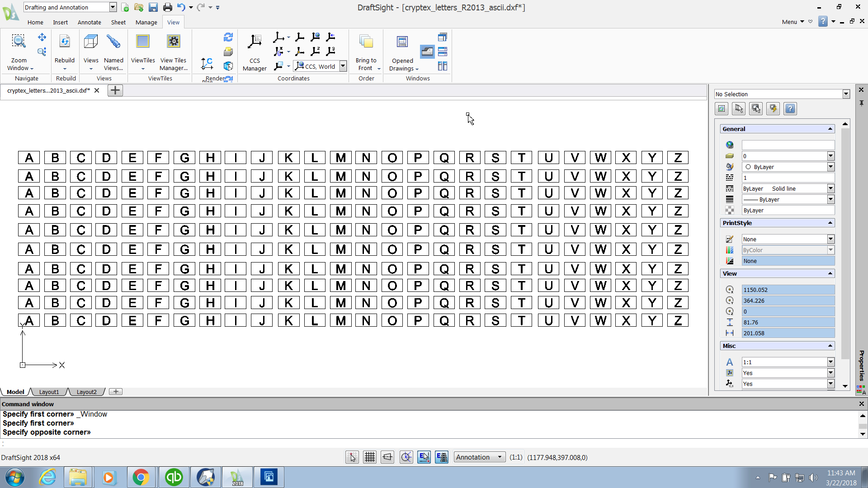The image size is (868, 488).
Task: Click the ViewTiles icon
Action: [142, 42]
